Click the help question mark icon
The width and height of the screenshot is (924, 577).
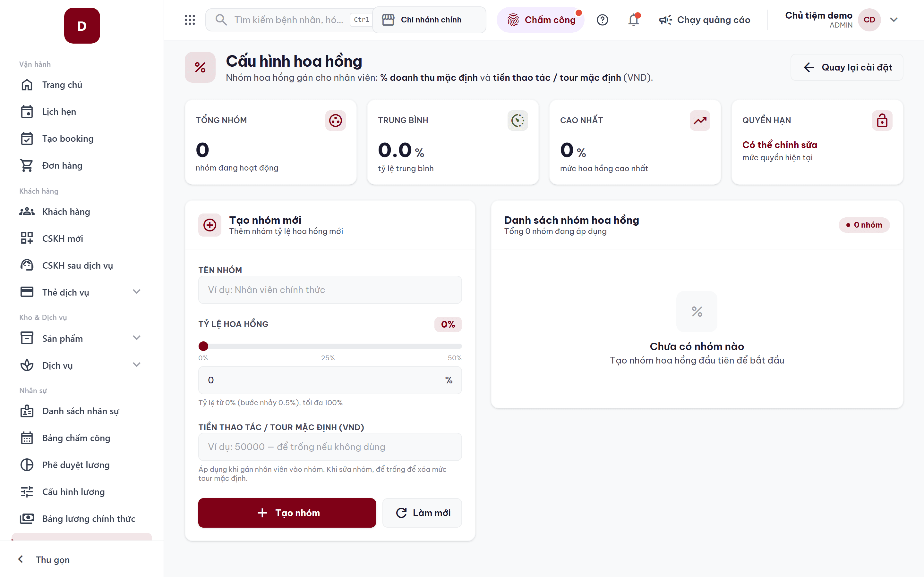point(602,20)
